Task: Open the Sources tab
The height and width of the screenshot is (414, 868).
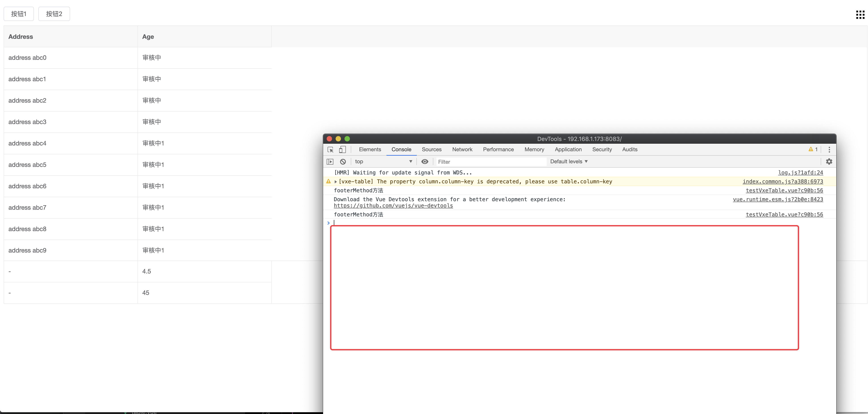Action: point(431,150)
